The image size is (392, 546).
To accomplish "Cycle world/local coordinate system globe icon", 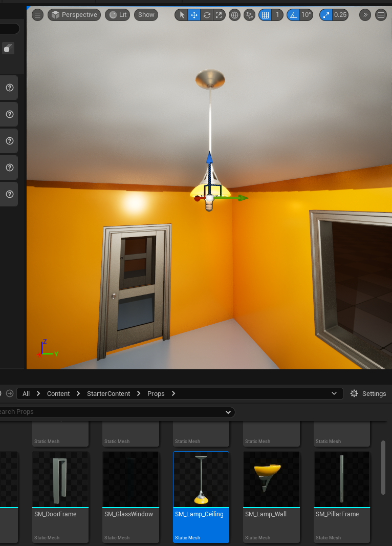I will pos(234,15).
